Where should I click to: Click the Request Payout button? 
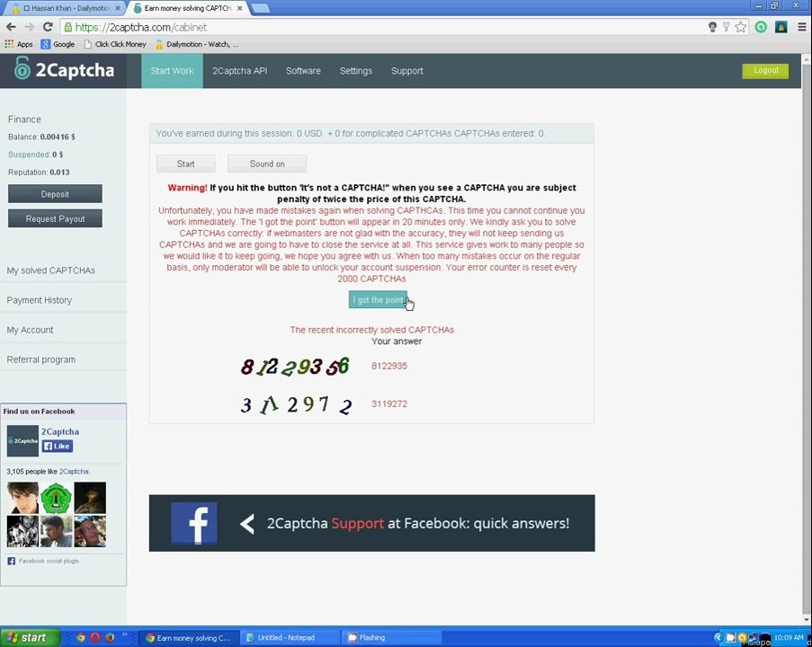[55, 218]
